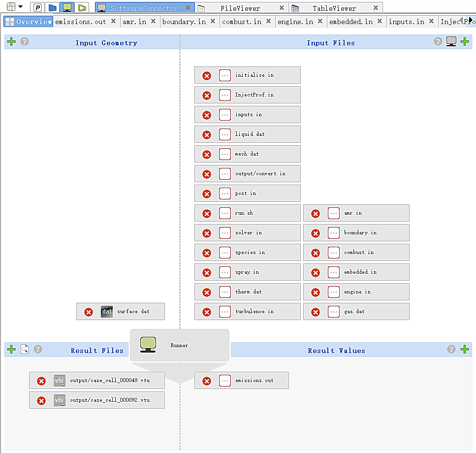
Task: Open help for the Input Files section
Action: 438,42
